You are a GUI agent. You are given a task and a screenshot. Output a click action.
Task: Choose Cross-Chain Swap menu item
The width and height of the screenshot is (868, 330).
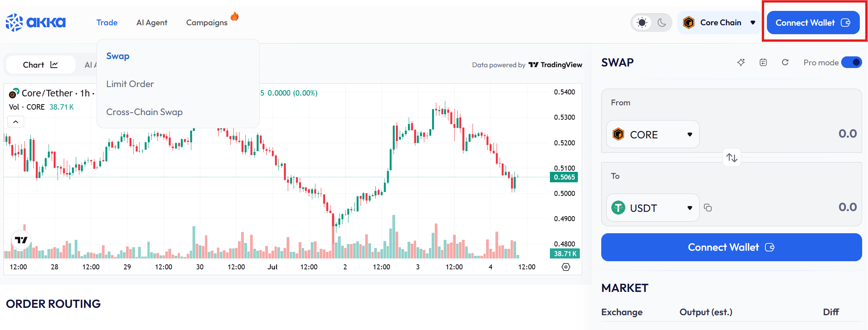click(x=144, y=112)
